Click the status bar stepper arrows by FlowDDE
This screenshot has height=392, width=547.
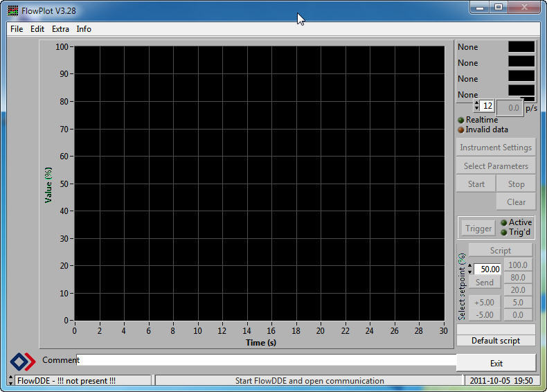pos(10,380)
